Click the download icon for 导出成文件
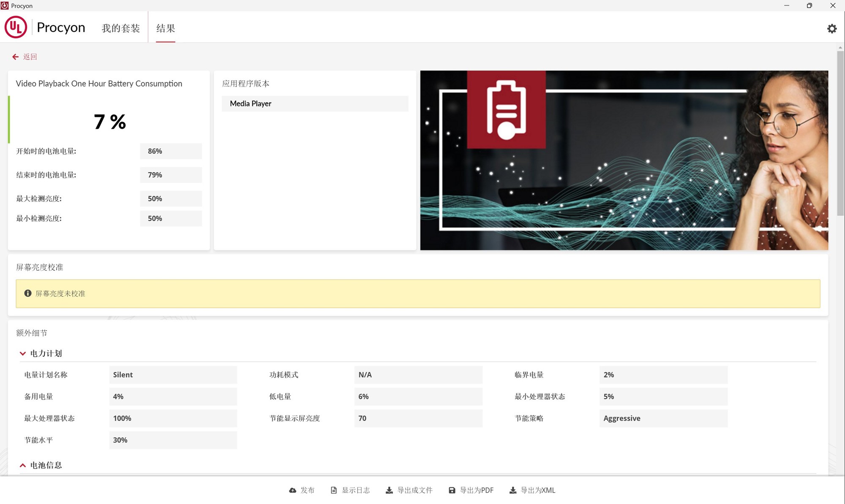This screenshot has height=504, width=845. pyautogui.click(x=389, y=490)
